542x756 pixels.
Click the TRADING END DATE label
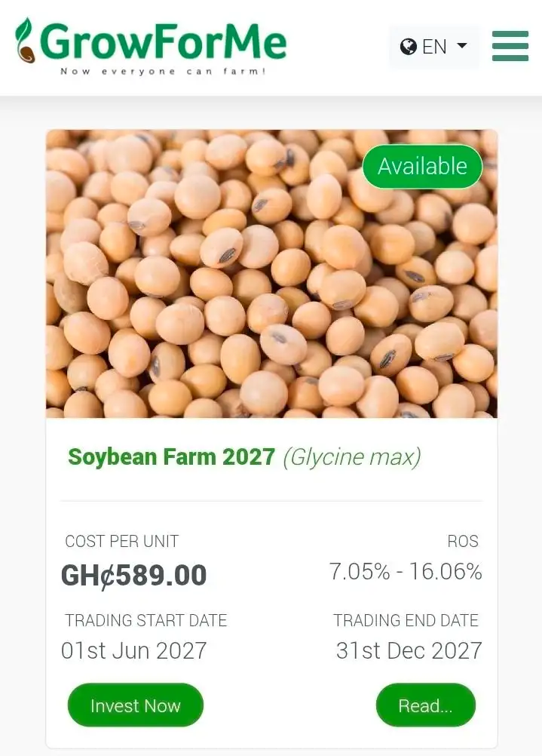406,620
